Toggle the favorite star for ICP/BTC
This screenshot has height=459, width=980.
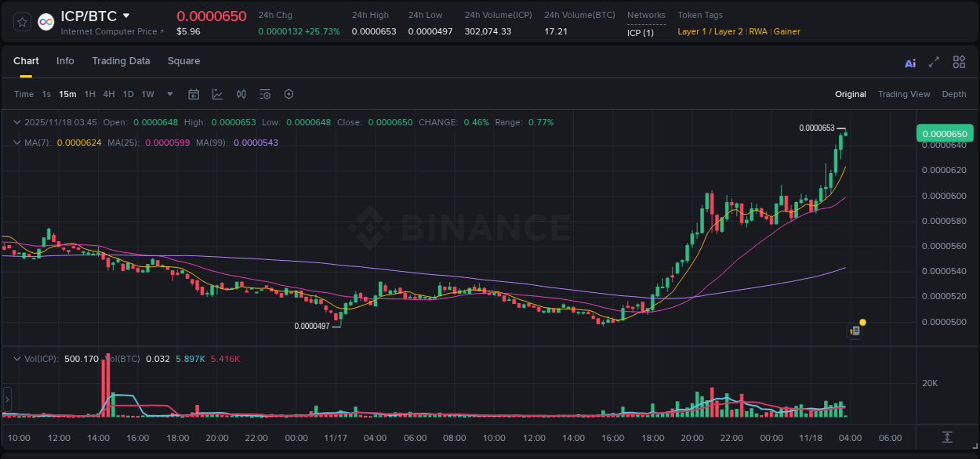coord(22,22)
